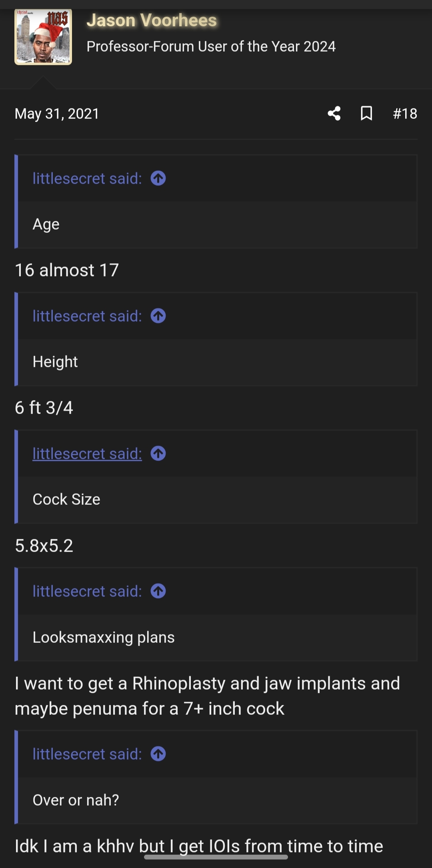432x868 pixels.
Task: Click the May 31, 2021 post date
Action: 57,114
